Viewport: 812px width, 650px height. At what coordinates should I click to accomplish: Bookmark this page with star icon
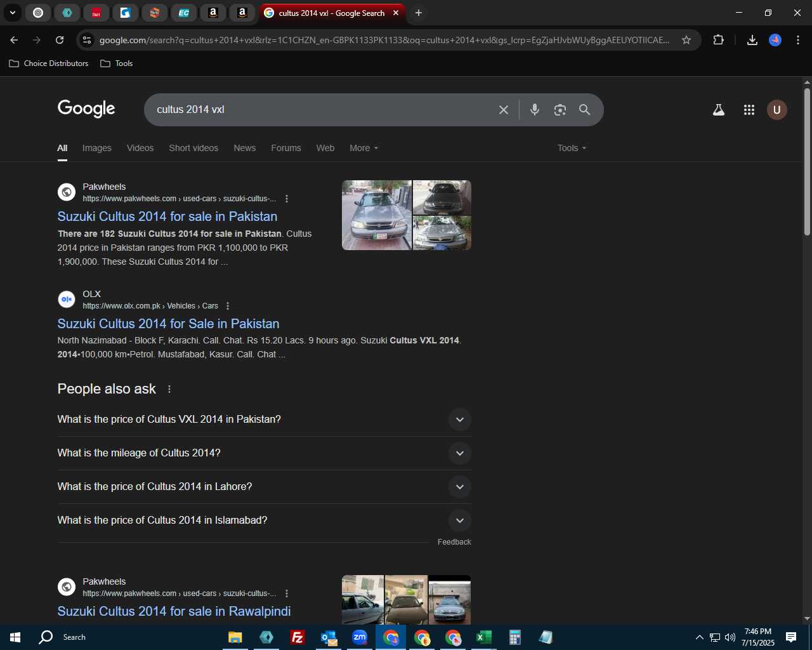(x=686, y=40)
